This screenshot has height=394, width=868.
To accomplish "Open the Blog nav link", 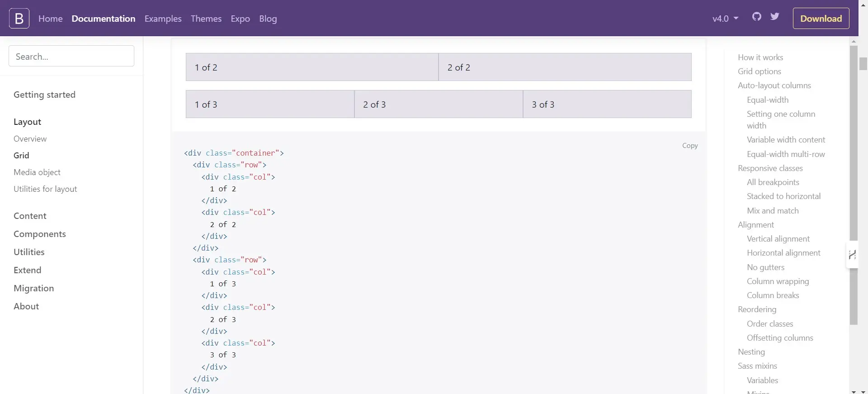I will tap(268, 19).
